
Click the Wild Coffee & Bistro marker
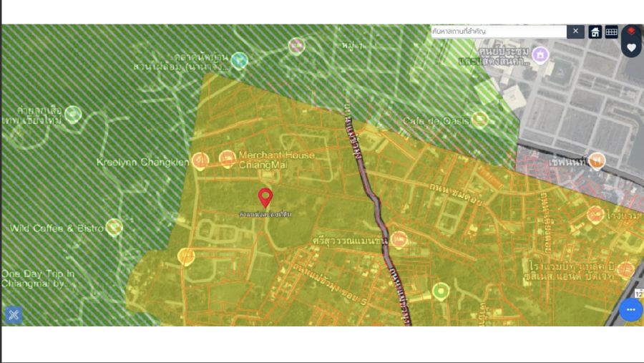pyautogui.click(x=114, y=228)
